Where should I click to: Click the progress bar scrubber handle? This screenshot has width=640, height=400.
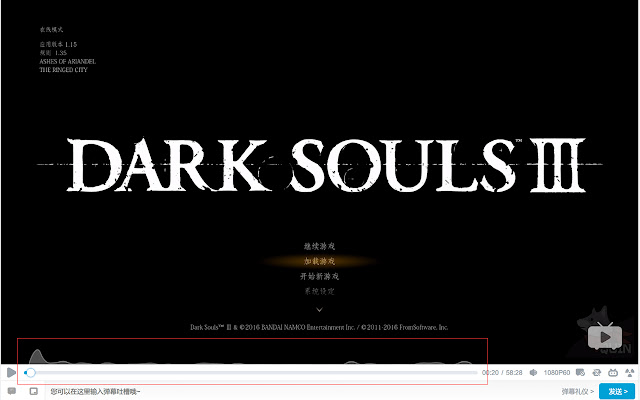coord(30,373)
